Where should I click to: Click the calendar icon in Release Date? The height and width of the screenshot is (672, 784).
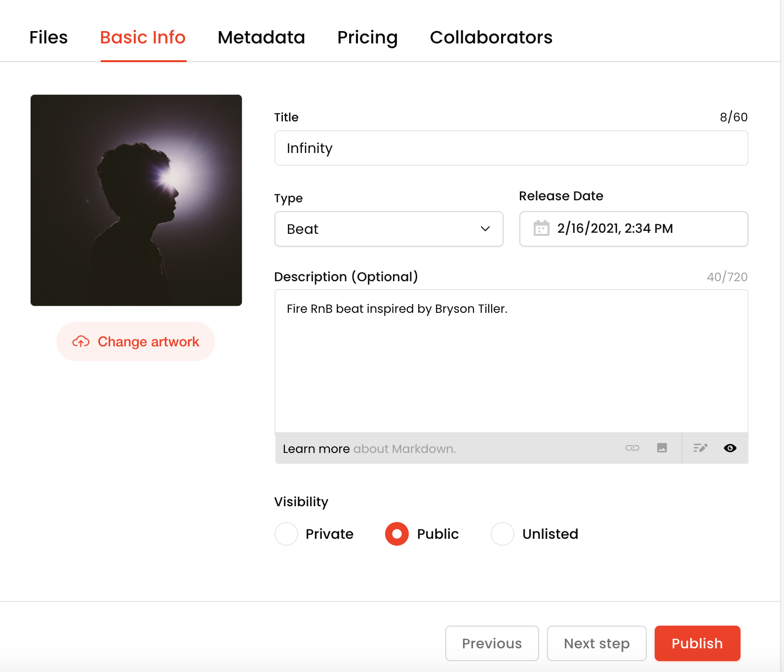coord(541,228)
